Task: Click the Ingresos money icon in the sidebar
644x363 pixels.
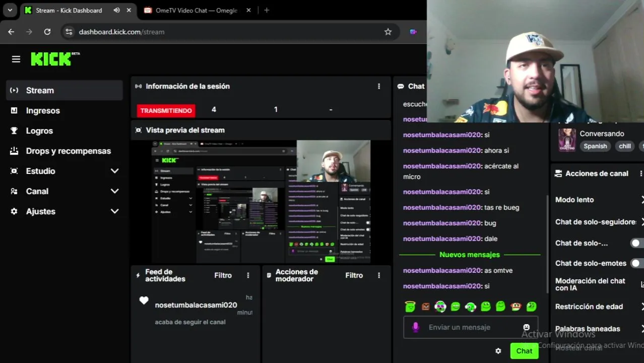Action: point(14,110)
